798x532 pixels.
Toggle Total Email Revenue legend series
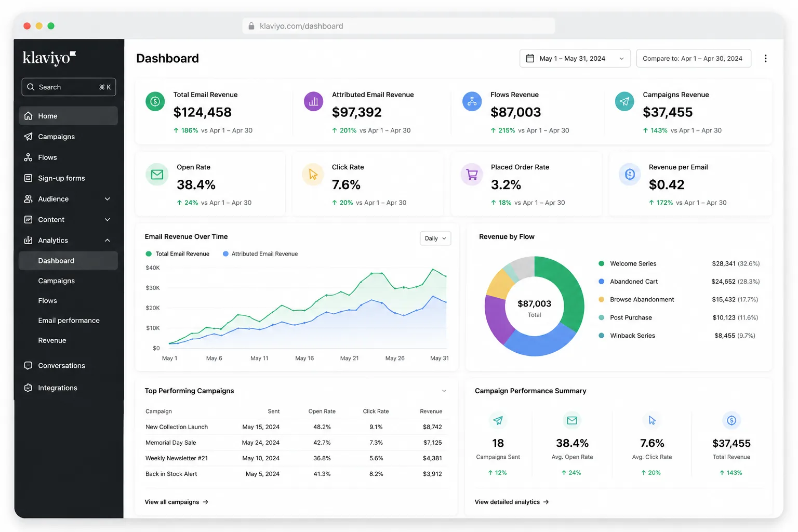tap(177, 254)
